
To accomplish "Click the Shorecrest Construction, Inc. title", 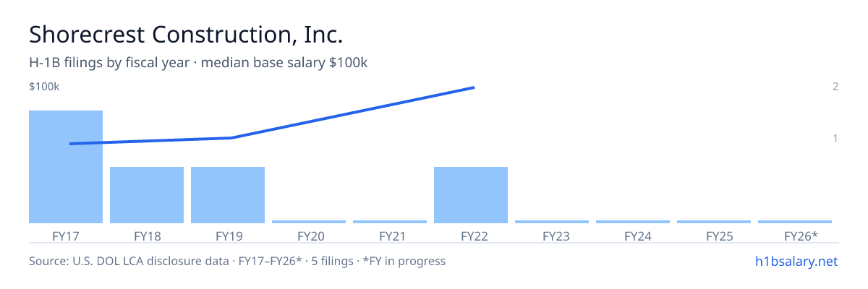I will click(x=186, y=34).
